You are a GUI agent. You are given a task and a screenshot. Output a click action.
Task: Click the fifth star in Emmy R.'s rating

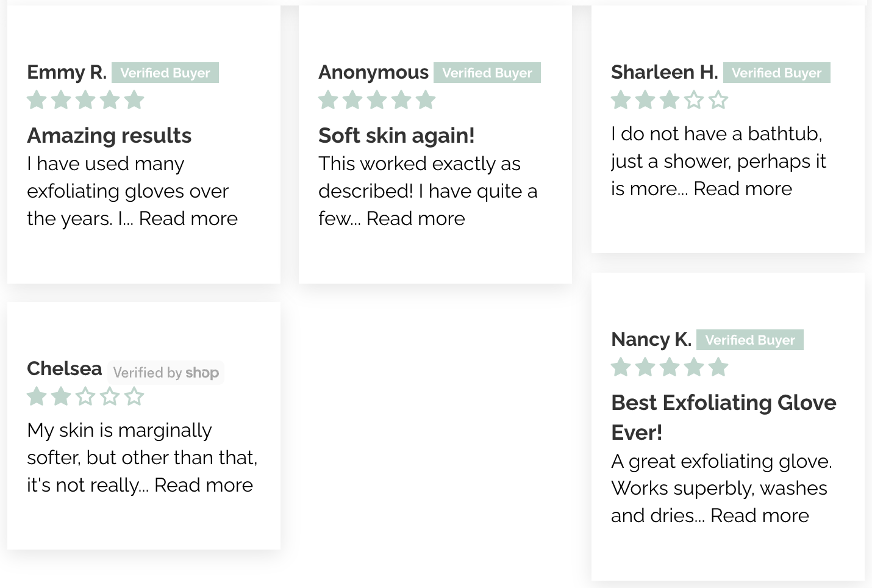click(134, 99)
